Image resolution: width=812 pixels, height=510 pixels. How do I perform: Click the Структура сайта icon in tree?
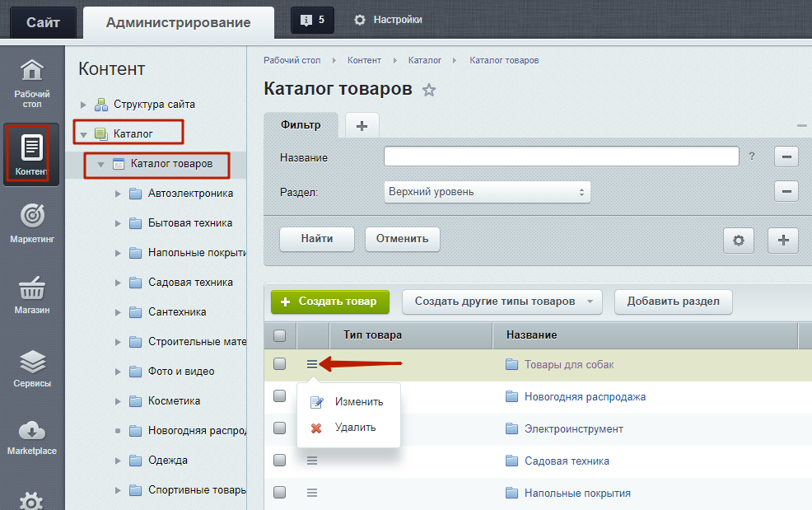[x=101, y=105]
